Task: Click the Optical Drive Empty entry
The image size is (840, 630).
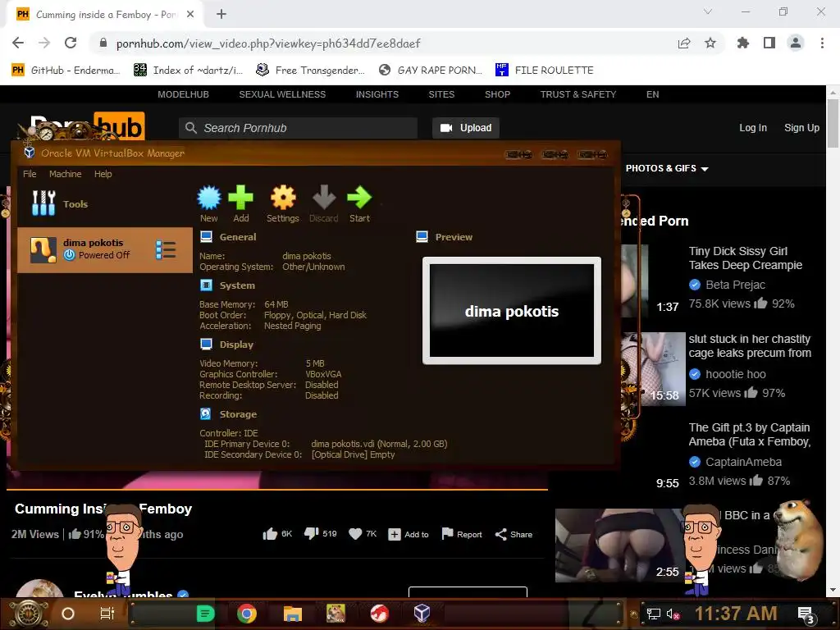Action: (353, 454)
